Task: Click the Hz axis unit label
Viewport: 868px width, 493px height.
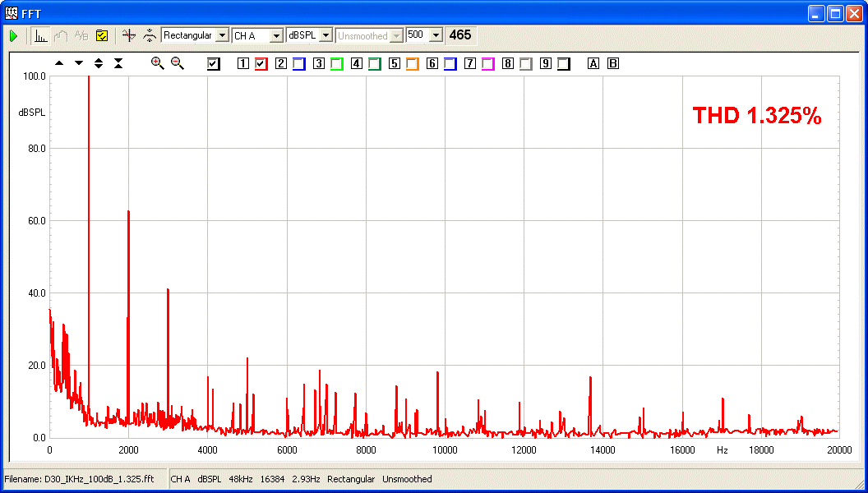Action: (722, 450)
